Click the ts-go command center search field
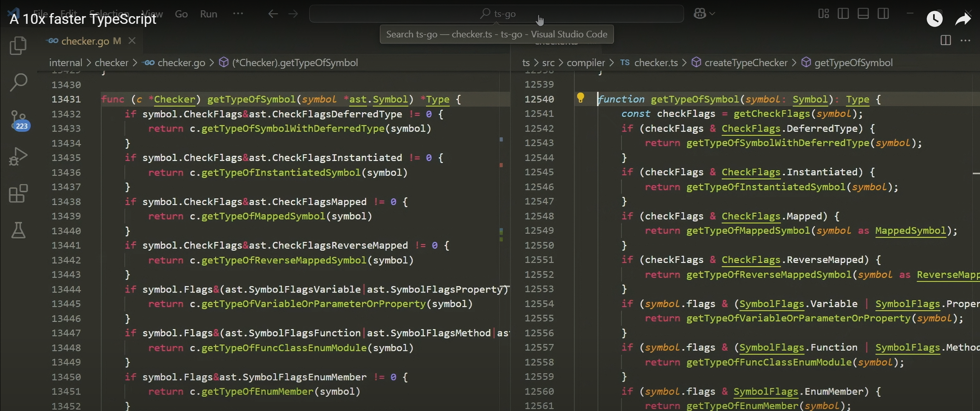This screenshot has width=980, height=411. [497, 13]
